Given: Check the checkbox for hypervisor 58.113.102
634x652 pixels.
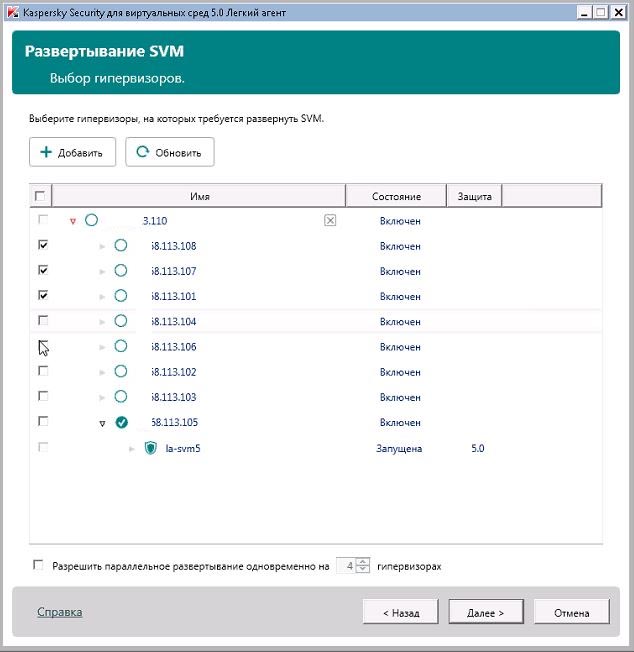Looking at the screenshot, I should (x=43, y=370).
